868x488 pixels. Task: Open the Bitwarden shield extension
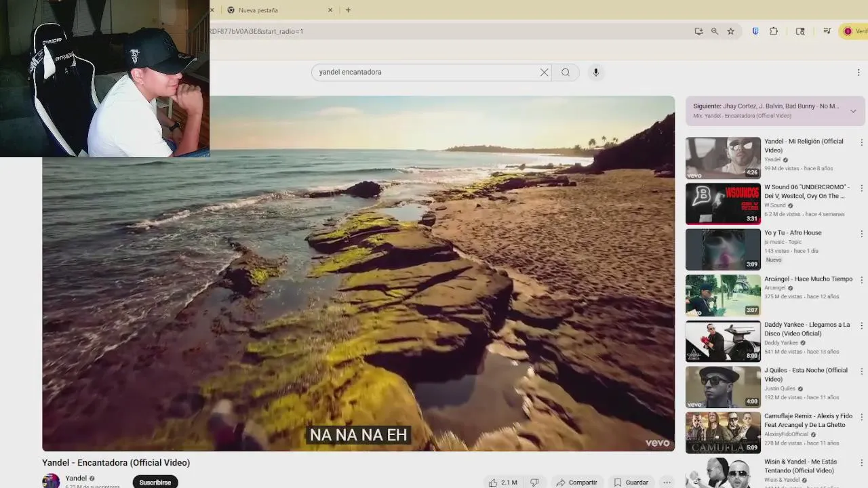click(x=755, y=31)
